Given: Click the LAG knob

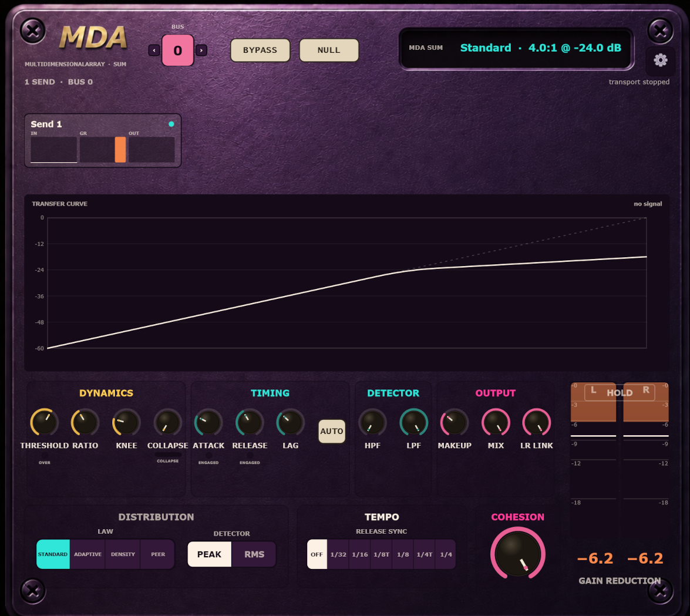Looking at the screenshot, I should (x=291, y=422).
